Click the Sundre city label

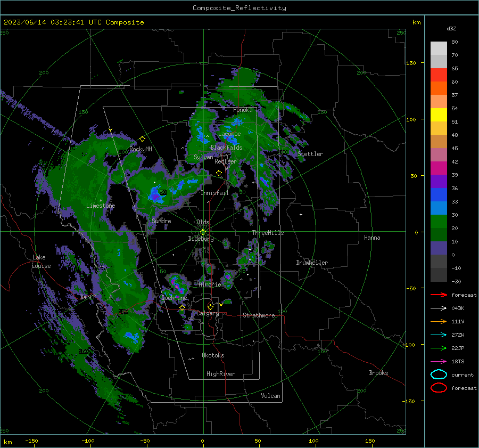(161, 221)
